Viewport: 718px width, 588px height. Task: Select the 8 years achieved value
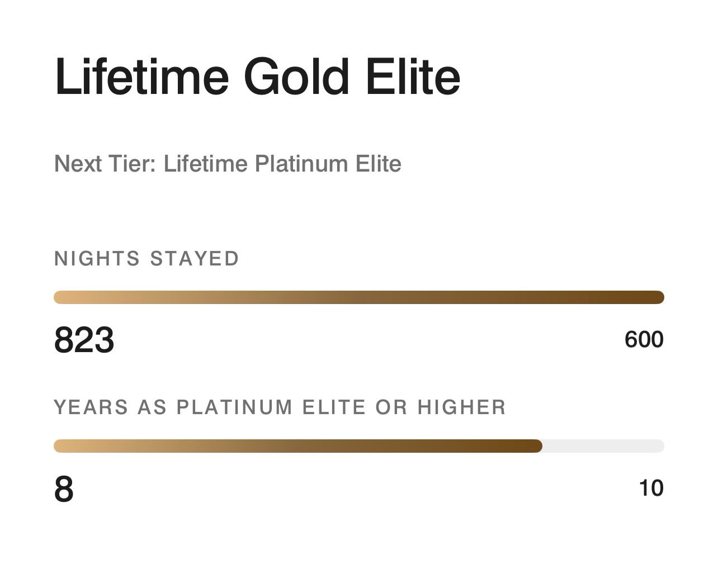64,489
